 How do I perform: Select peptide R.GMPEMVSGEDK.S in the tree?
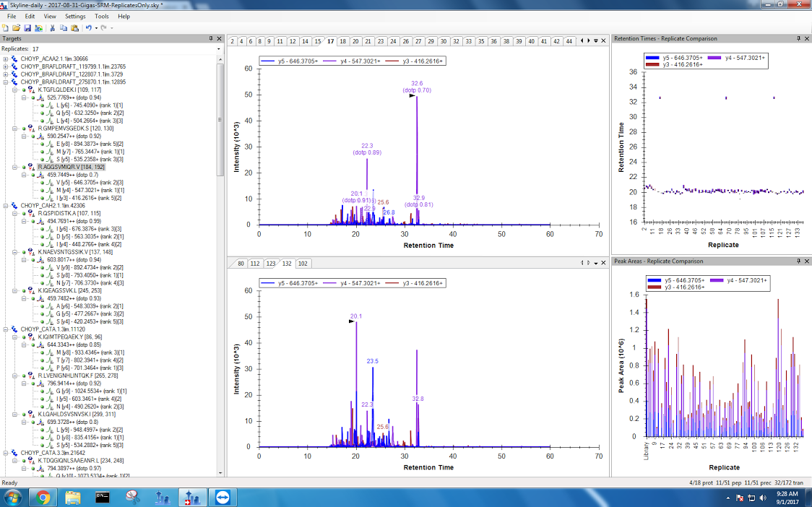coord(71,128)
